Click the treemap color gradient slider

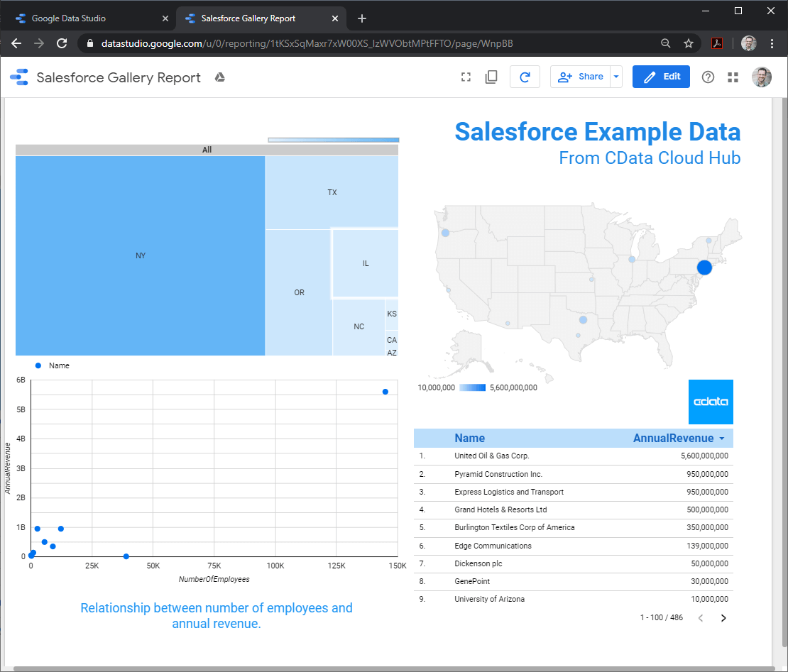tap(333, 140)
